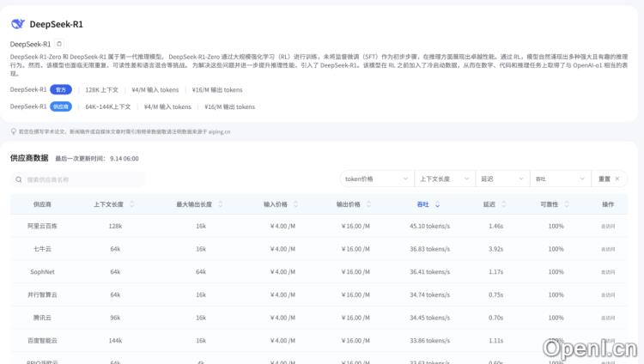Sort table by 可靠性 column arrows
Image resolution: width=644 pixels, height=364 pixels.
point(567,204)
